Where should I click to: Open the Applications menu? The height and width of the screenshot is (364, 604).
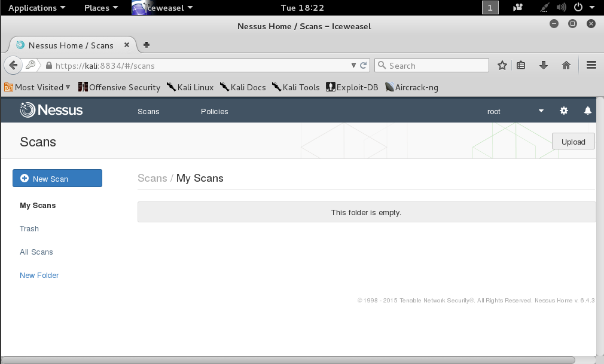coord(36,8)
